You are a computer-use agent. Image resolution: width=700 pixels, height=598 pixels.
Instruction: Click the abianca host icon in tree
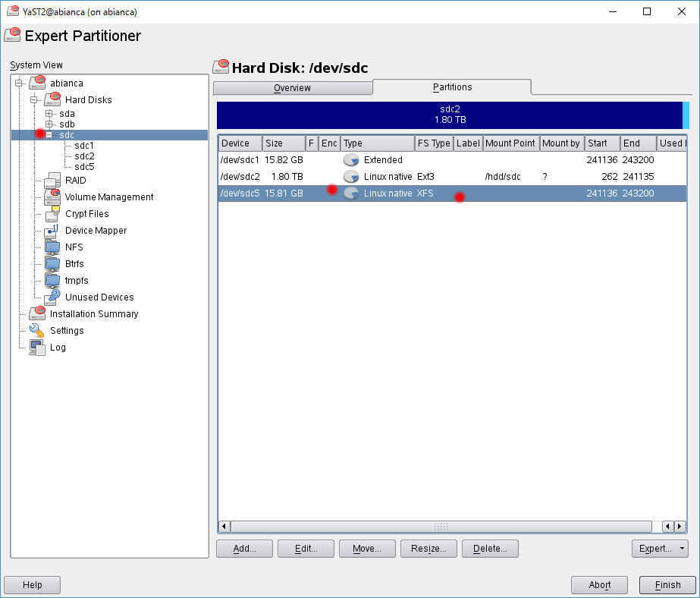37,83
